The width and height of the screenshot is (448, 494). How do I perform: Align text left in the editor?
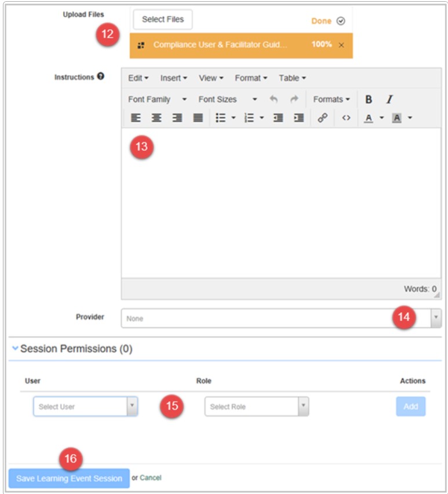(136, 118)
